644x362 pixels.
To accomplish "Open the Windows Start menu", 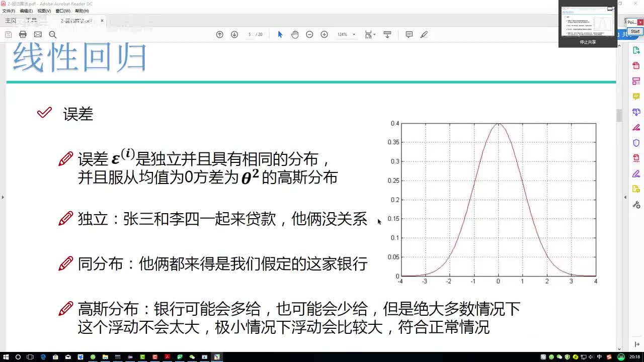I will [x=6, y=357].
